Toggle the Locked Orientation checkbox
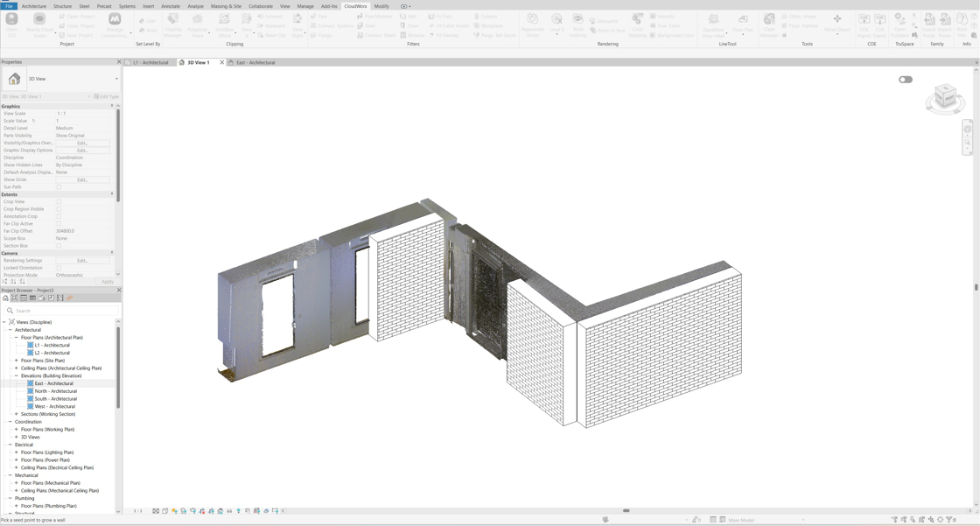This screenshot has width=980, height=526. (x=59, y=268)
